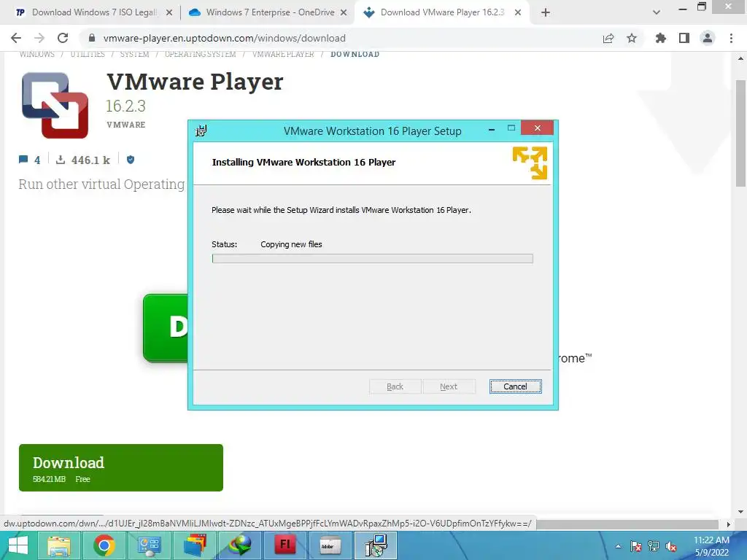The image size is (747, 560).
Task: Open Internet Download Manager taskbar icon
Action: click(x=239, y=545)
